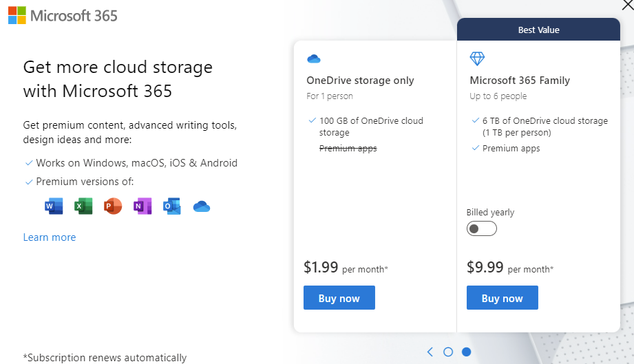Select the second filled carousel page dot
Image resolution: width=634 pixels, height=364 pixels.
[x=466, y=352]
